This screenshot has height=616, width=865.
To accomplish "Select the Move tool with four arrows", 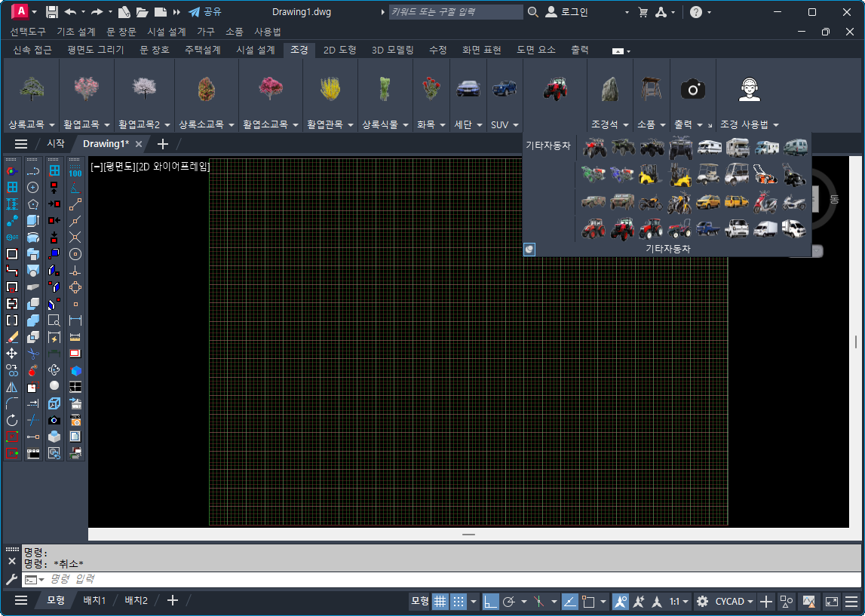I will tap(12, 353).
